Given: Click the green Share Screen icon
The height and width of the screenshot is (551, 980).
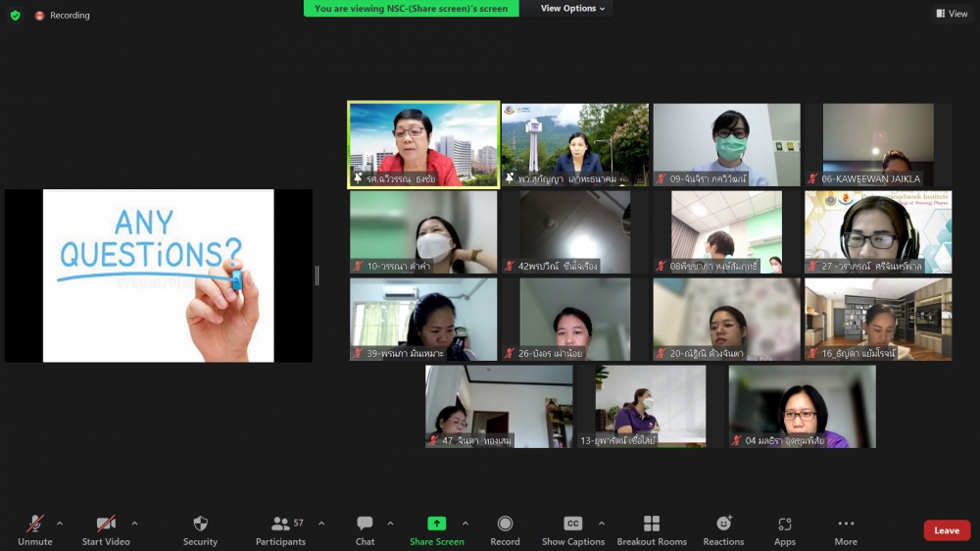Looking at the screenshot, I should 436,525.
